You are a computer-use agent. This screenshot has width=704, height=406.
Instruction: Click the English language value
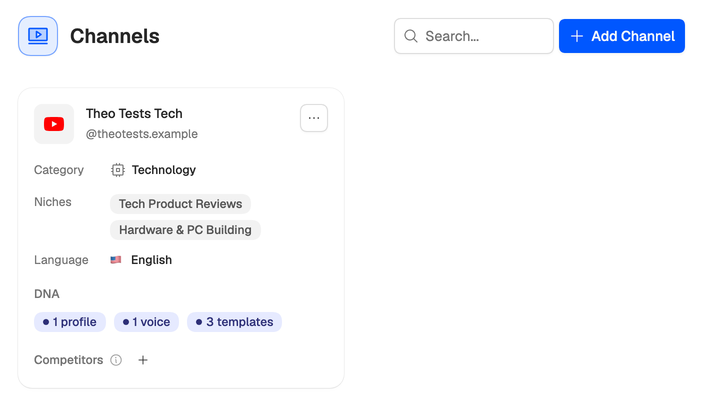pyautogui.click(x=151, y=260)
